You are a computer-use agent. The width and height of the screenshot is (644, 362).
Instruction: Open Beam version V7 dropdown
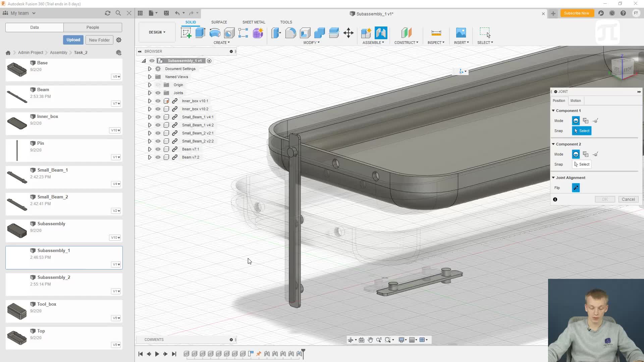coord(116,104)
